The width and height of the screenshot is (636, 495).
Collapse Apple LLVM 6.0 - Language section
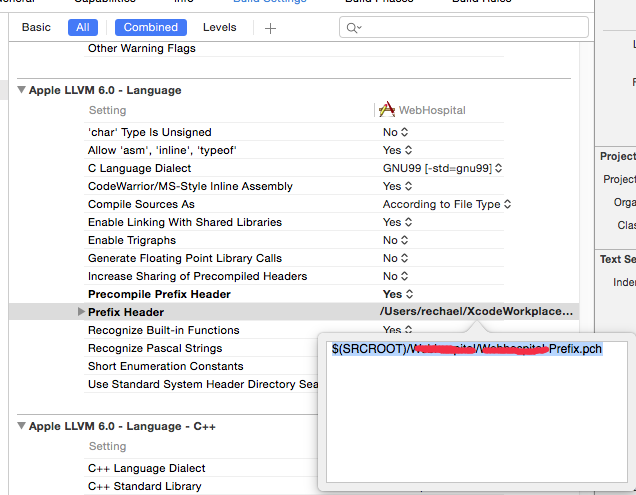21,90
